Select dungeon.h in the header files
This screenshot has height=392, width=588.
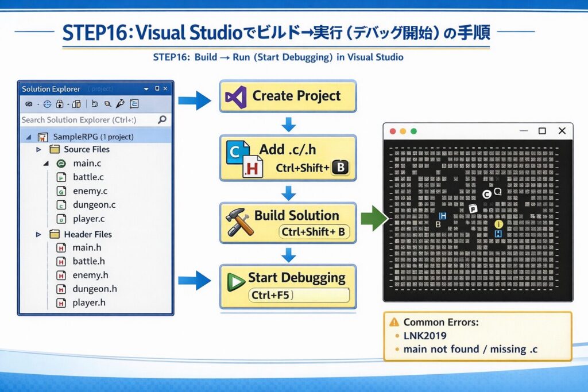coord(94,289)
